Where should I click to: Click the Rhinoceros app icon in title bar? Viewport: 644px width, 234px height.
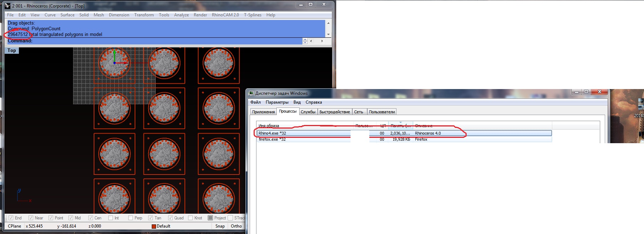point(7,6)
